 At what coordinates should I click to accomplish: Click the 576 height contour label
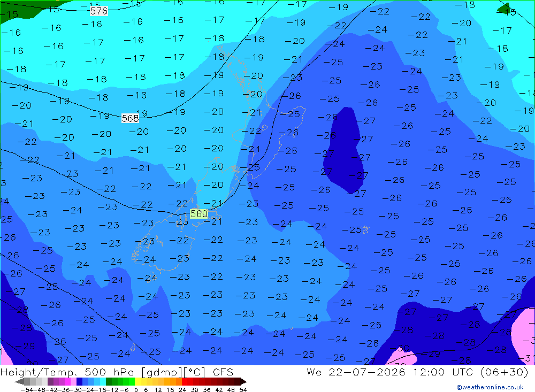[99, 11]
